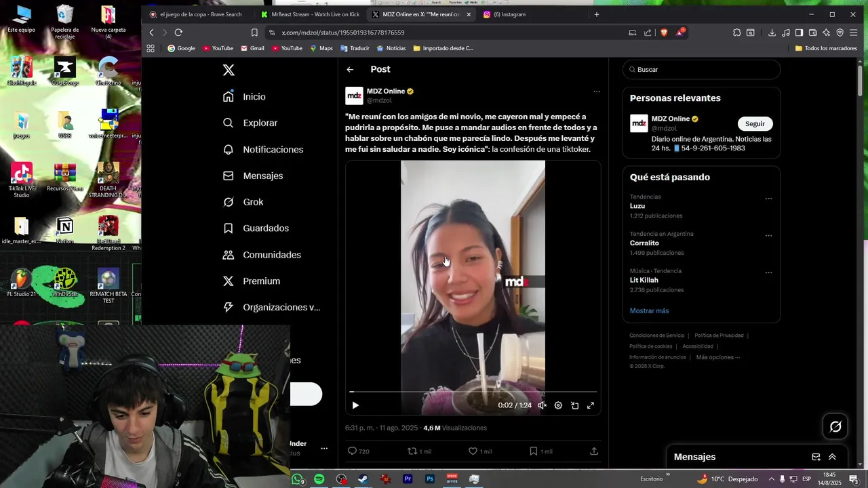Open Inicio in the X sidebar
Viewport: 868px width, 488px height.
[x=244, y=97]
